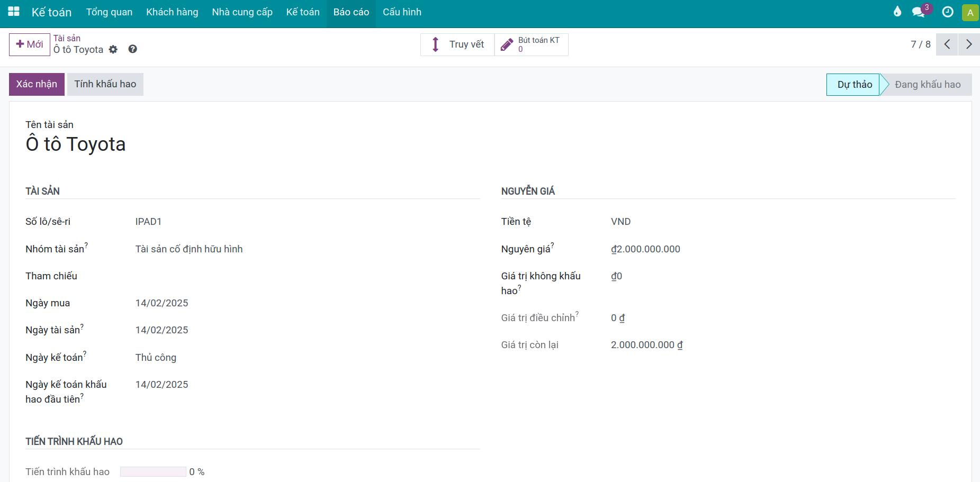Edit the asset name field Ô tô Toyota
Image resolution: width=980 pixels, height=482 pixels.
click(76, 144)
